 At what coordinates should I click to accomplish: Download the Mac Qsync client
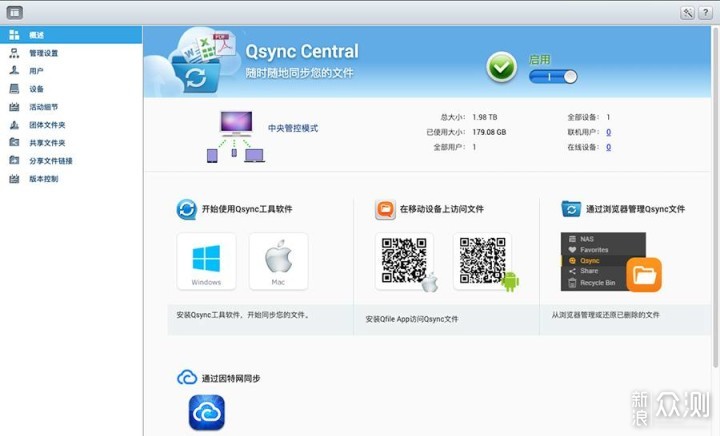(278, 261)
